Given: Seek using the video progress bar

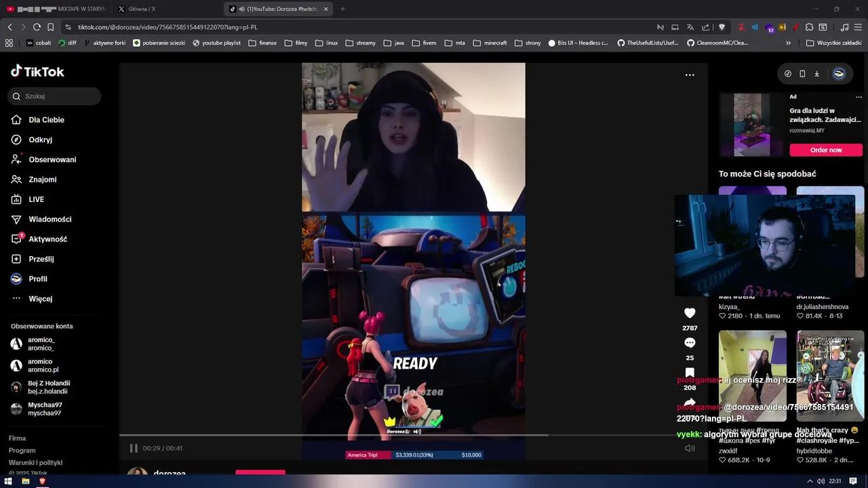Looking at the screenshot, I should tap(413, 435).
